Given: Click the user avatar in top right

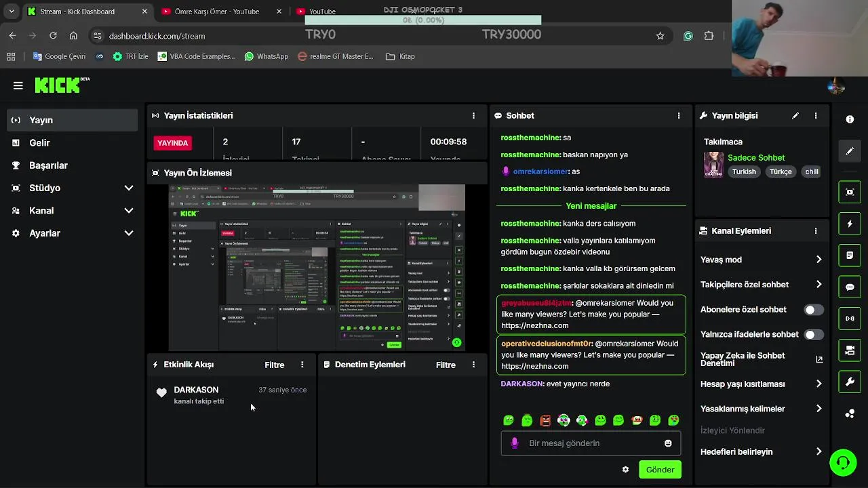Looking at the screenshot, I should coord(836,86).
